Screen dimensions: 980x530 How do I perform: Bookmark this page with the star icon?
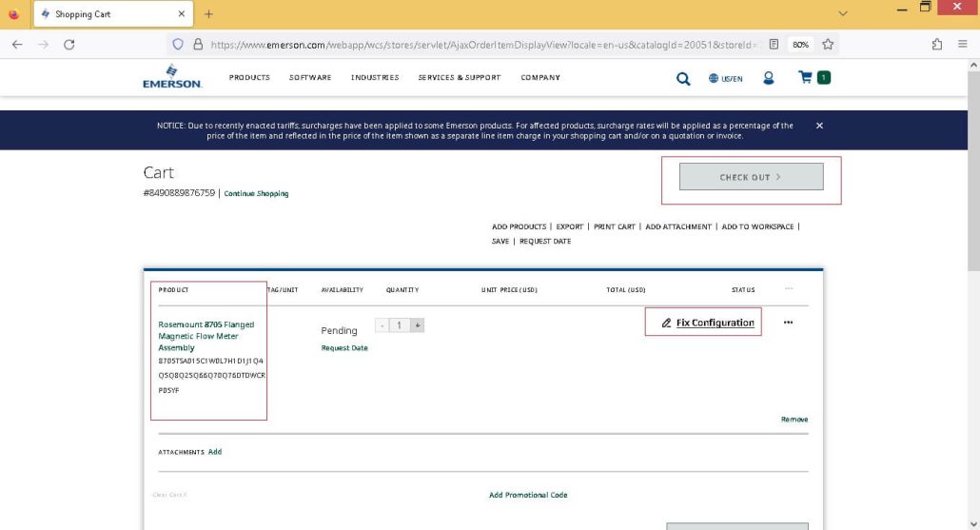click(x=828, y=45)
